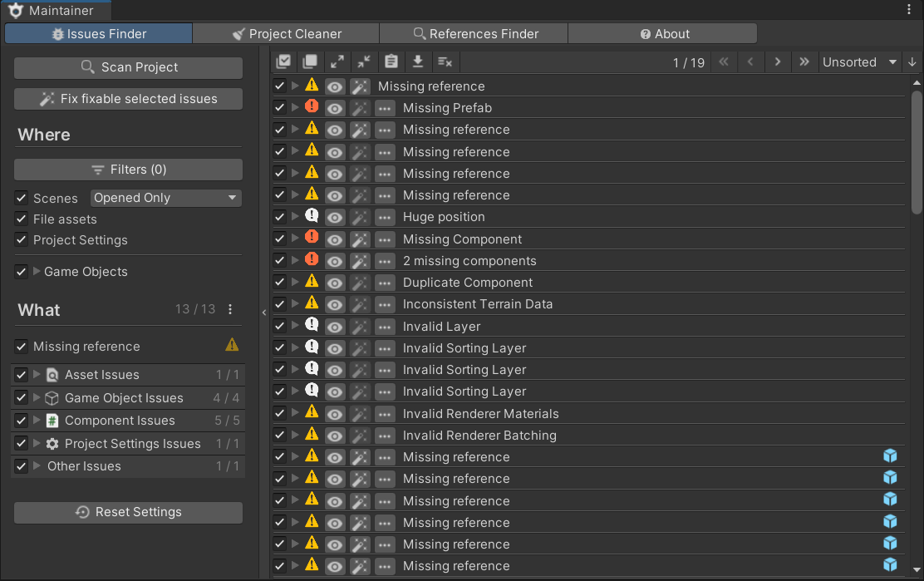Switch to the References Finder tab
The image size is (924, 581).
[474, 33]
